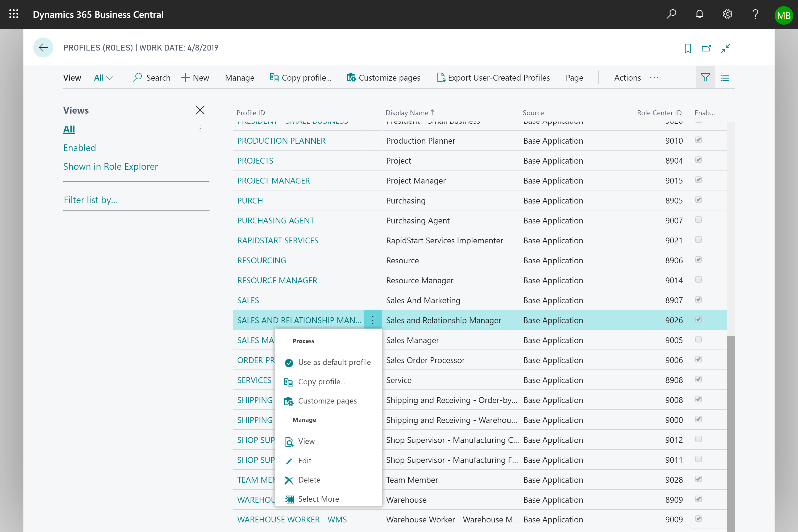Open the PURCHASING AGENT profile
Viewport: 798px width, 532px height.
276,221
